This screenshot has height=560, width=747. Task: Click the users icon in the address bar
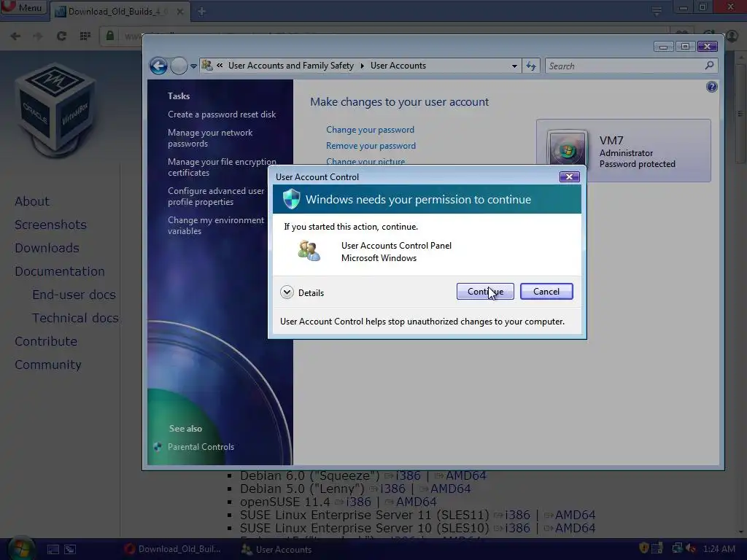tap(207, 65)
